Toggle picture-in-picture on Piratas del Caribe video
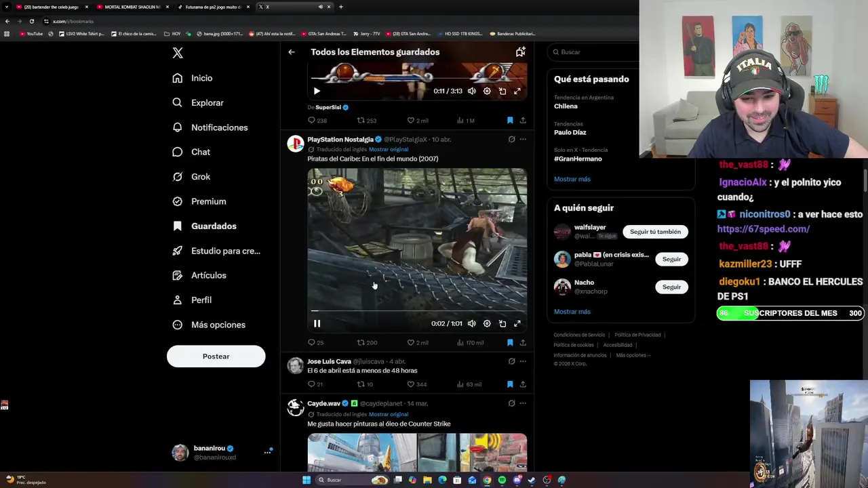This screenshot has height=488, width=868. [x=502, y=324]
